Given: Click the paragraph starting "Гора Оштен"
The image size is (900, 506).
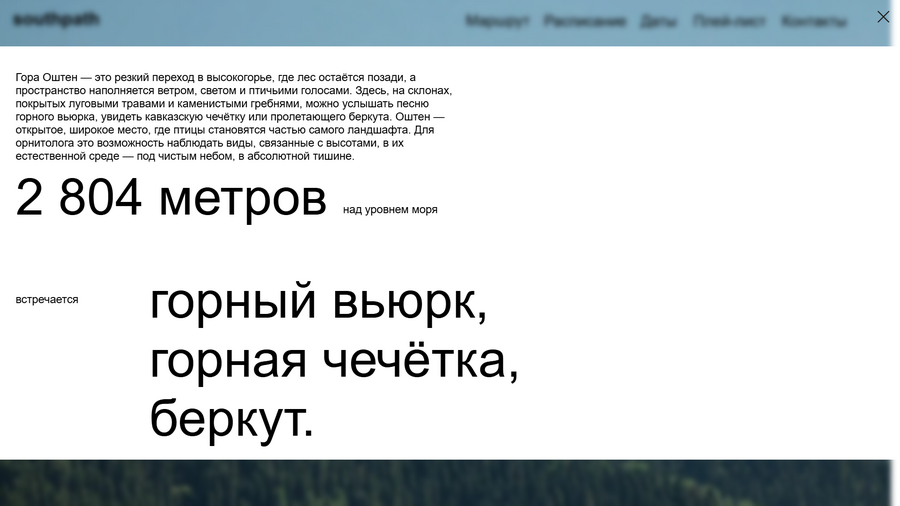Looking at the screenshot, I should pos(234,116).
